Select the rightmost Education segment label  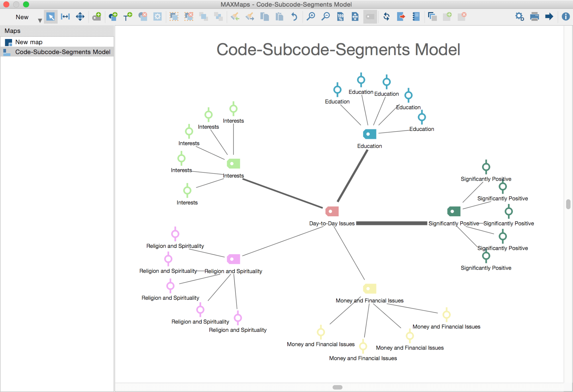pyautogui.click(x=422, y=129)
